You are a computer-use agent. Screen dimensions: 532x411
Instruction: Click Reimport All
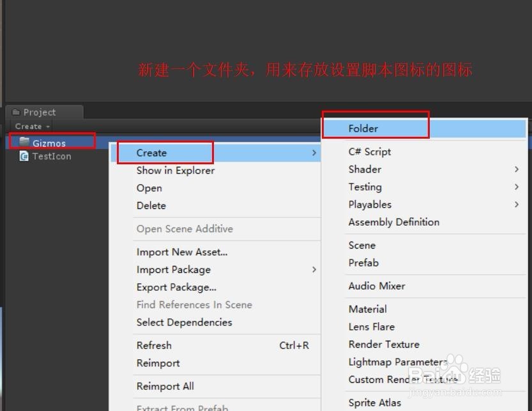pyautogui.click(x=165, y=386)
